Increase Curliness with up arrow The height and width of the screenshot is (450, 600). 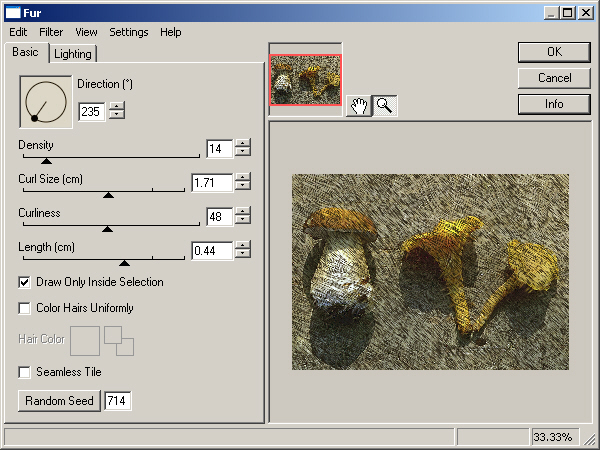(243, 211)
